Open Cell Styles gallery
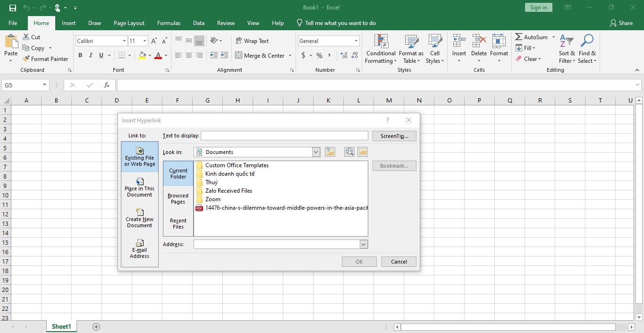 point(435,49)
